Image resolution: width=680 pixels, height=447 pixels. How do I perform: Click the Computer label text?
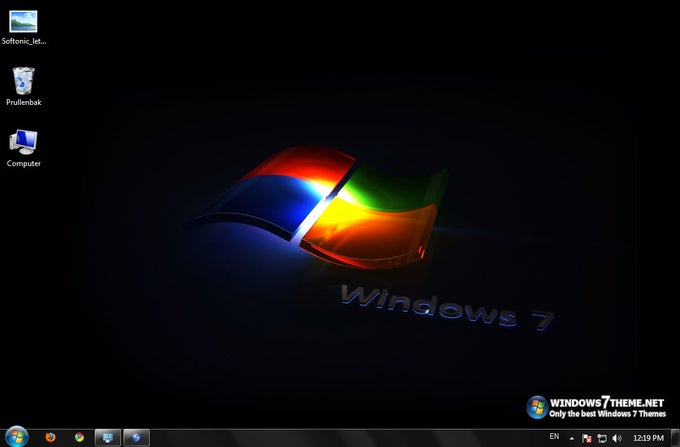pyautogui.click(x=23, y=163)
